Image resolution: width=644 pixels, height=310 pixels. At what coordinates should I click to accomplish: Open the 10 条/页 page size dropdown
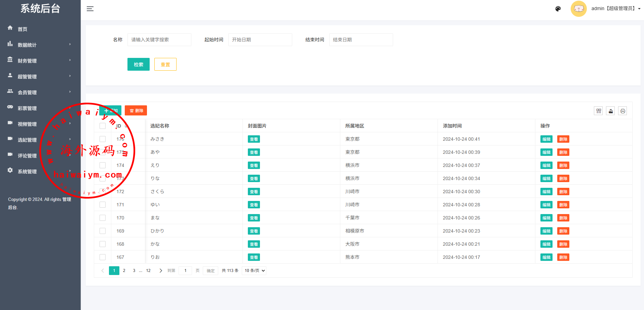[x=254, y=271]
